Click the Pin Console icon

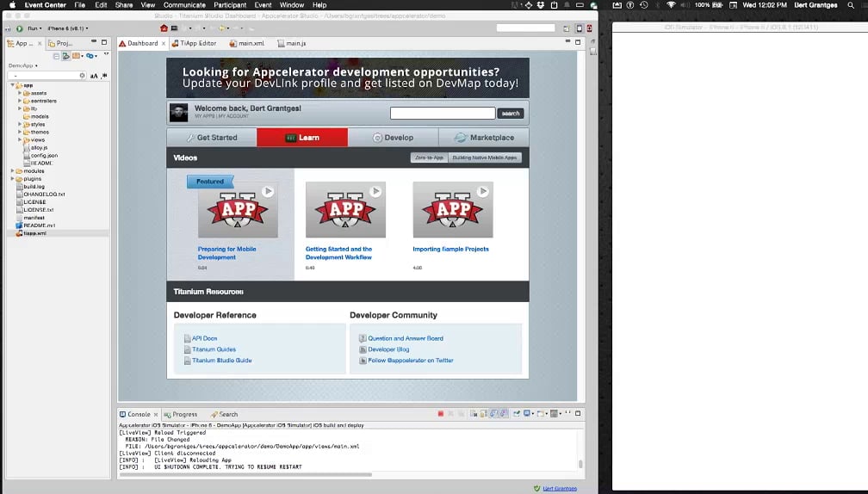517,414
